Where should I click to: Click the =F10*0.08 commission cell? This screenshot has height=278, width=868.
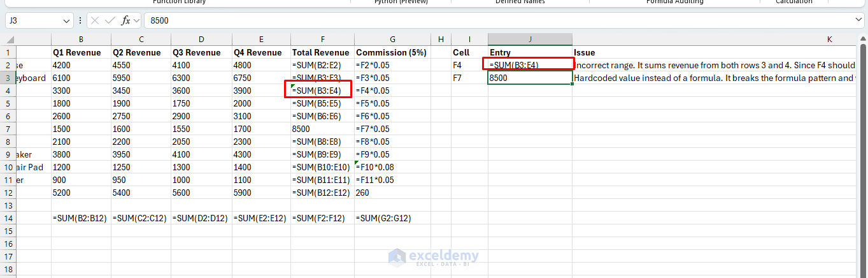coord(392,167)
